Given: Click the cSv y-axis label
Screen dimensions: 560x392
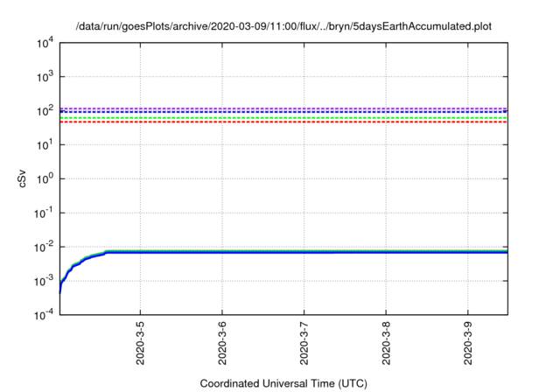Looking at the screenshot, I should tap(22, 180).
